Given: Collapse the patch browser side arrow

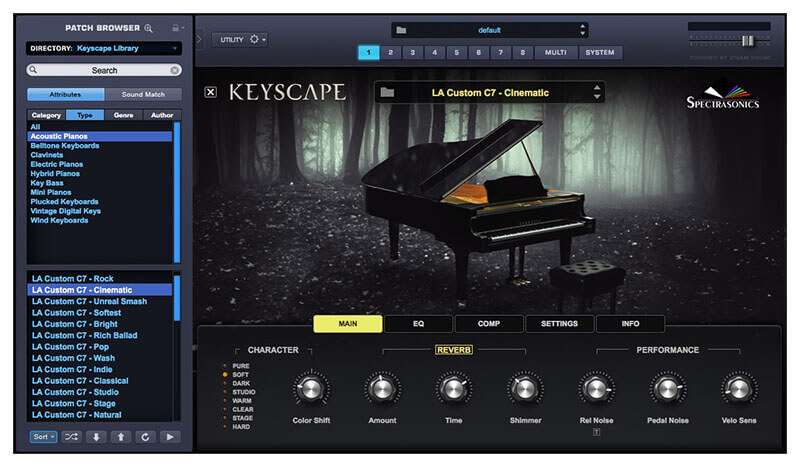Looking at the screenshot, I should (199, 39).
